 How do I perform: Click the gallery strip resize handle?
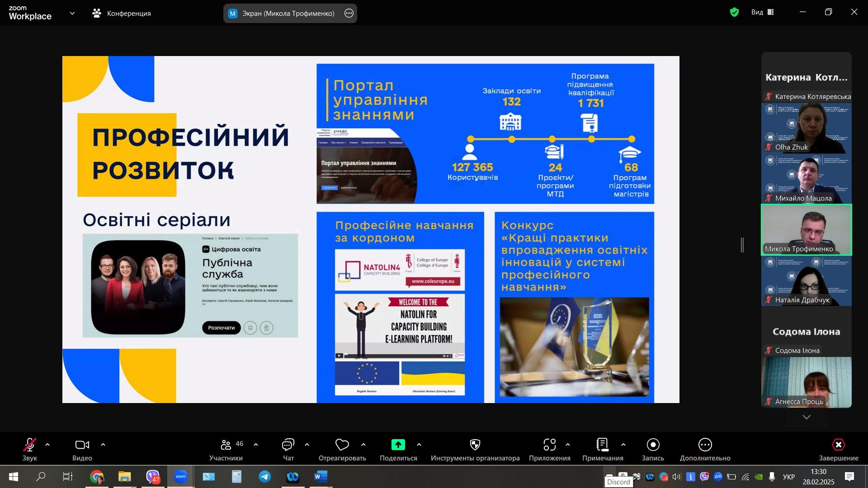click(742, 245)
